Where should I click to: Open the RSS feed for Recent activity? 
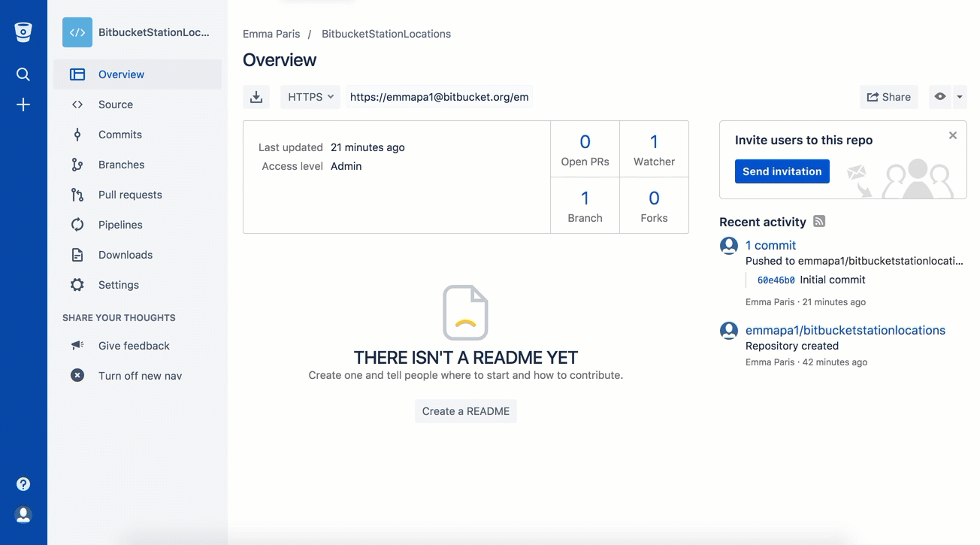coord(818,221)
